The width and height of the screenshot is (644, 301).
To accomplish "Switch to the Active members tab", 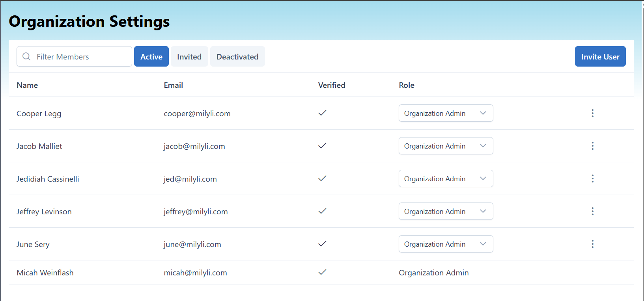I will (x=151, y=56).
